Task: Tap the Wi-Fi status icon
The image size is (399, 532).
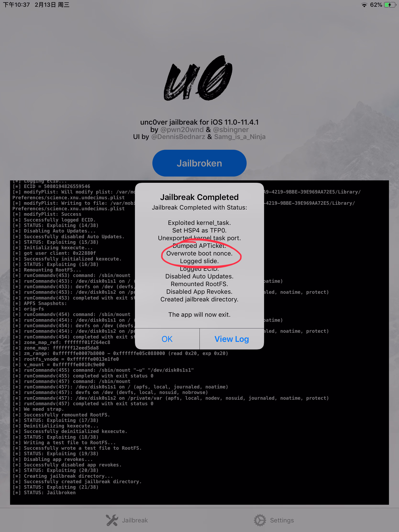Action: point(364,5)
